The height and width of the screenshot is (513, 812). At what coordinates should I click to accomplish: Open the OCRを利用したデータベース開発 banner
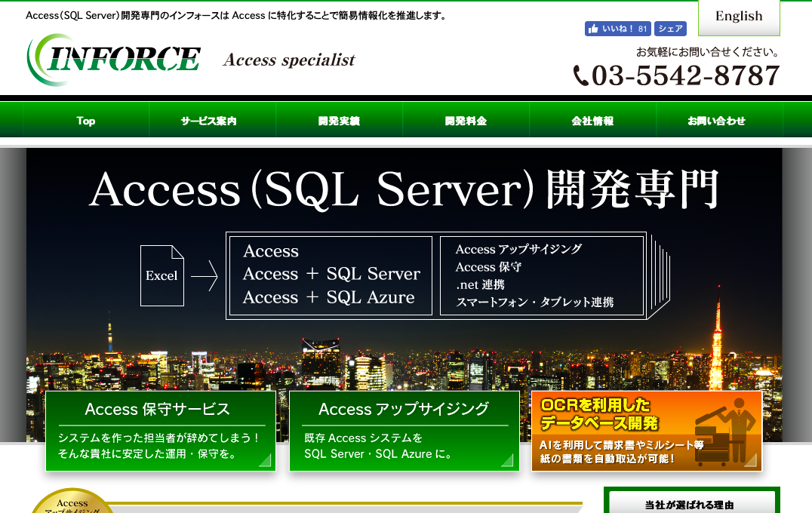click(647, 431)
